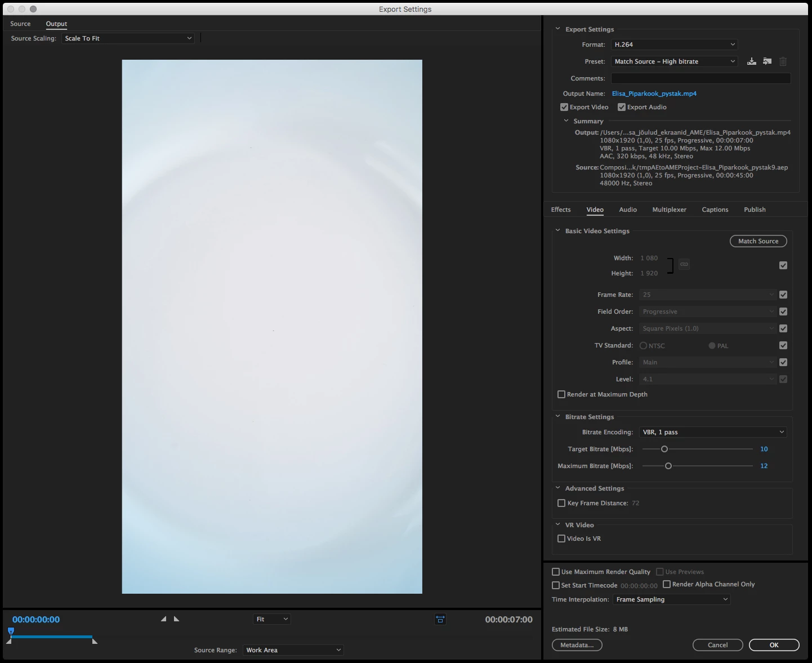Toggle the TV Standard match source checkbox
This screenshot has height=663, width=812.
tap(783, 345)
